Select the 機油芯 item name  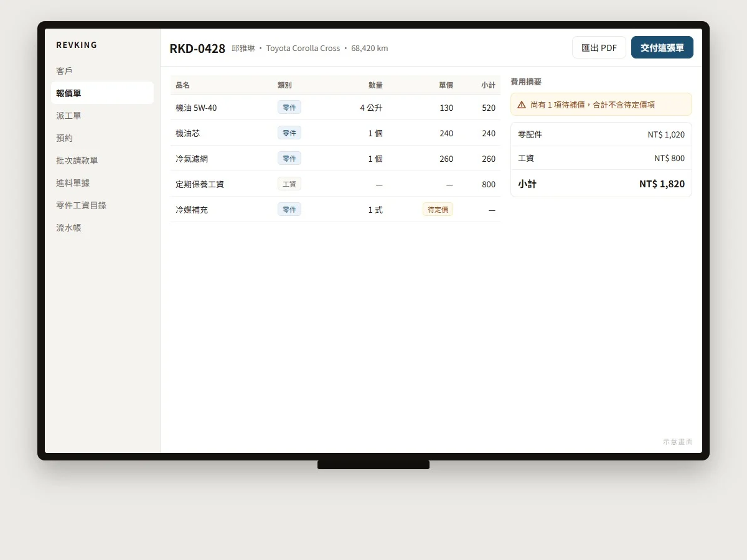coord(188,133)
